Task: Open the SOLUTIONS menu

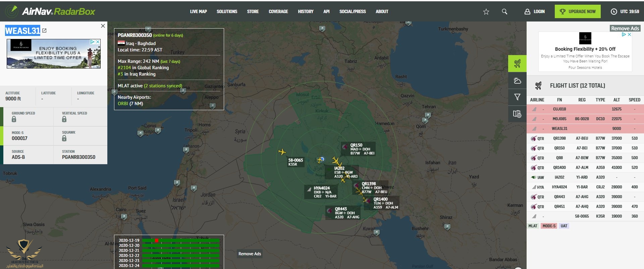Action: tap(227, 11)
